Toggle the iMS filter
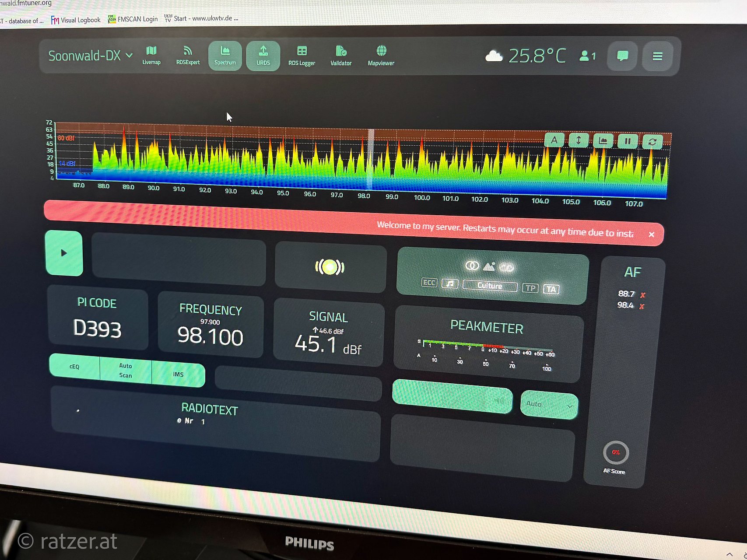Image resolution: width=747 pixels, height=560 pixels. click(x=178, y=374)
